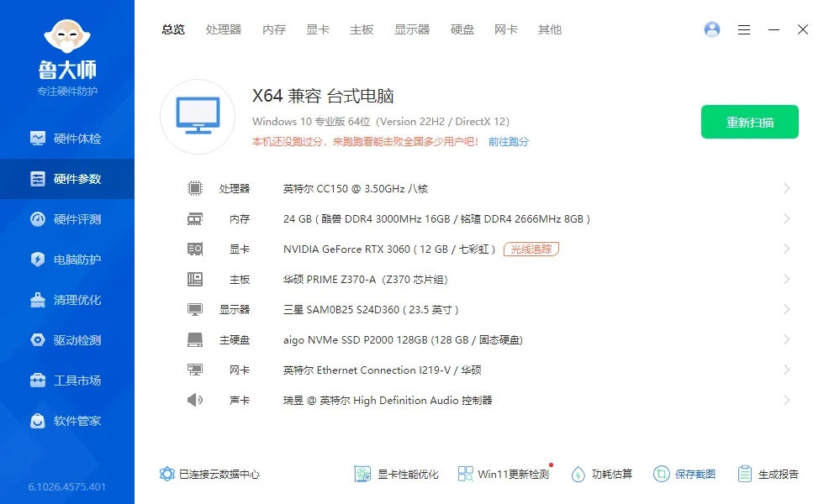
Task: Click the large desktop computer icon
Action: coord(198,117)
